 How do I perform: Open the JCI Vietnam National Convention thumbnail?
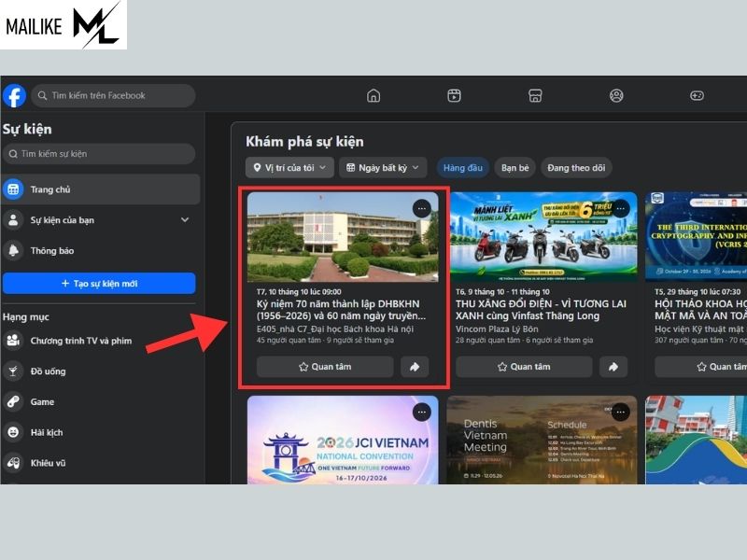(x=343, y=440)
